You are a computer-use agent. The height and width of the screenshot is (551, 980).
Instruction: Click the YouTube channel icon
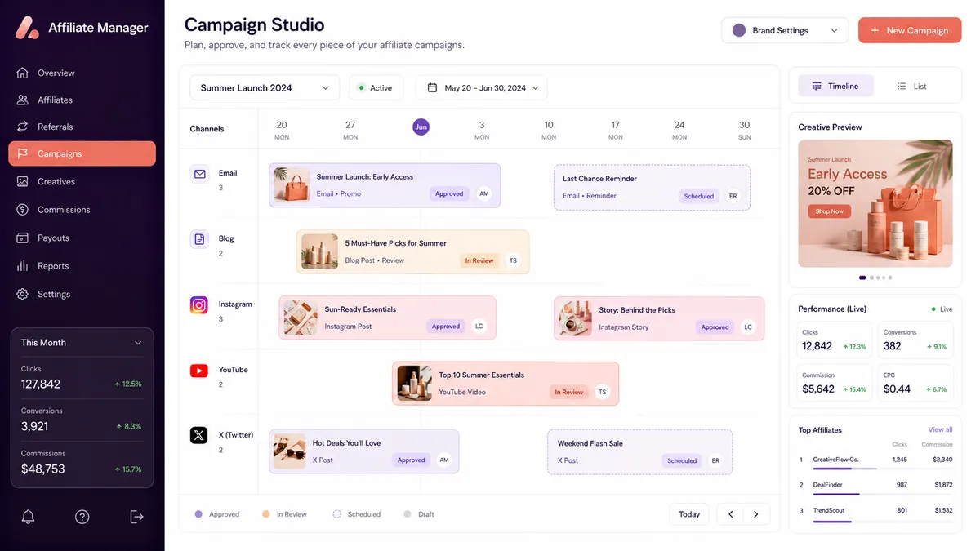point(199,371)
